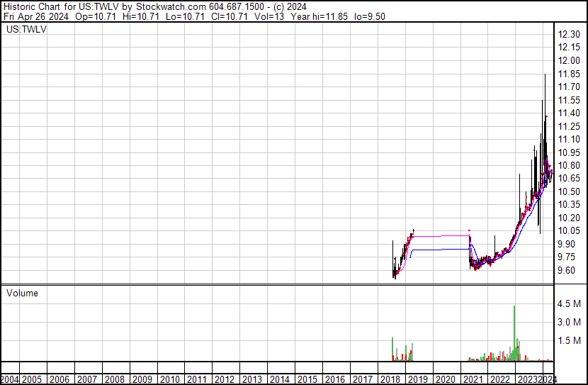The width and height of the screenshot is (588, 385).
Task: Click the 10.05 price axis label
Action: tap(569, 230)
